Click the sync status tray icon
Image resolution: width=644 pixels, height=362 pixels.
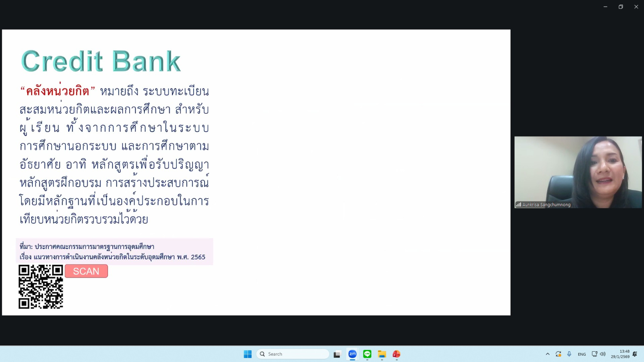coord(558,354)
